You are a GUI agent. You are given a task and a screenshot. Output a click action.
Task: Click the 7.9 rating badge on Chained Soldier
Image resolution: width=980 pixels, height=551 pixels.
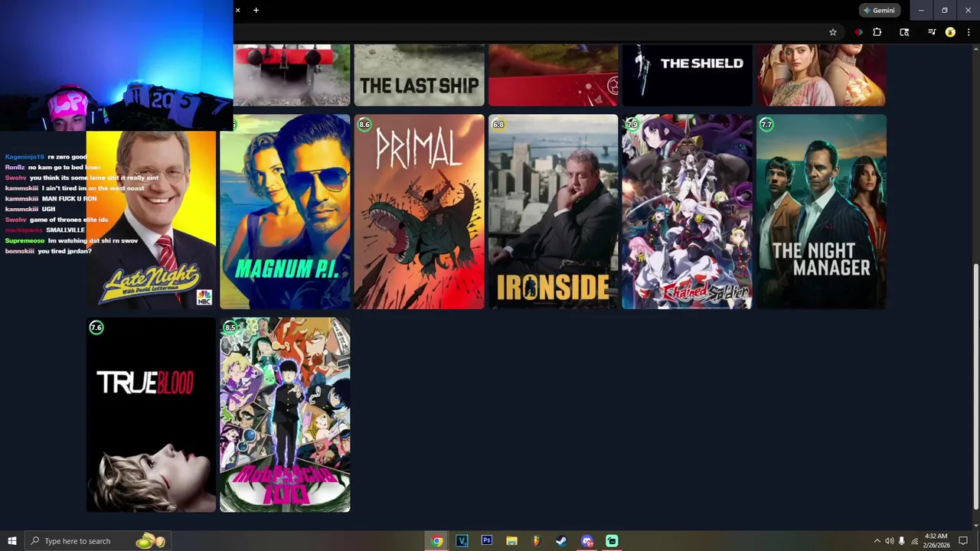632,124
